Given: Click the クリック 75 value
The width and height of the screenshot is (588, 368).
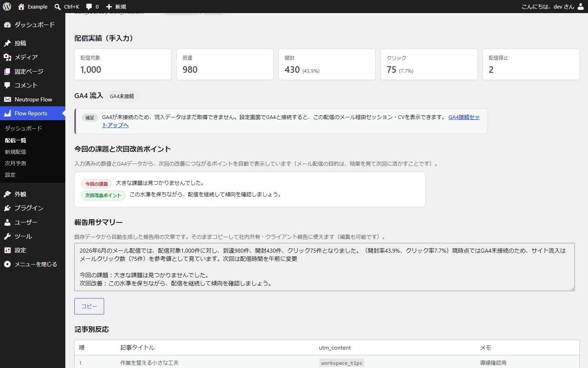Looking at the screenshot, I should pos(392,70).
